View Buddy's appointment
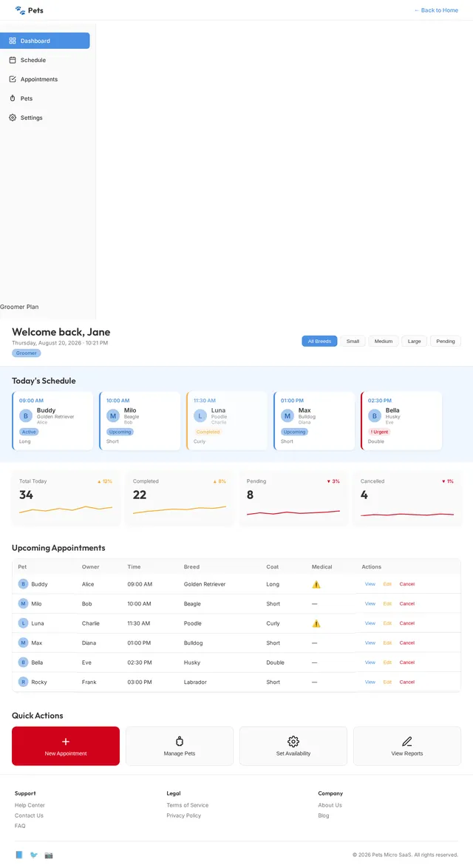This screenshot has width=473, height=868. (x=370, y=584)
